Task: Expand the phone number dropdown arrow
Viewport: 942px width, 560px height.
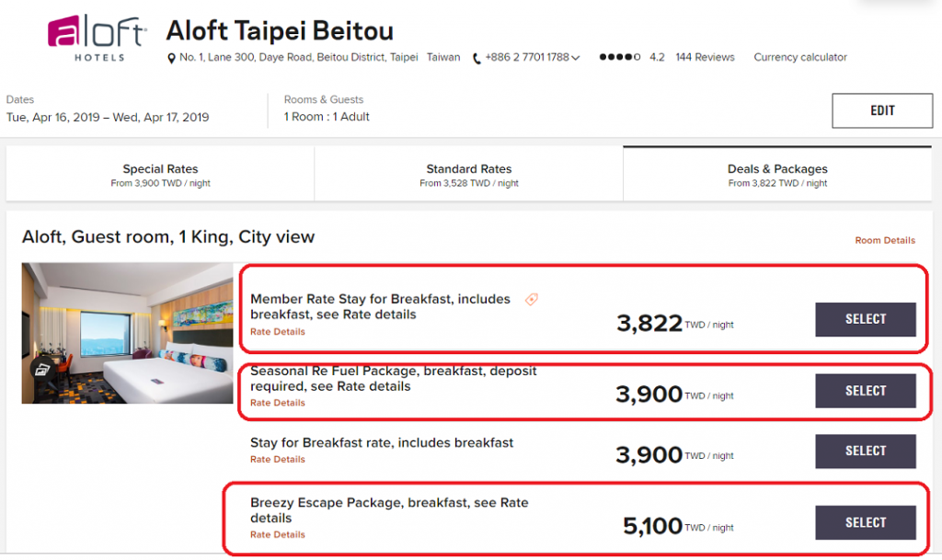Action: (576, 58)
